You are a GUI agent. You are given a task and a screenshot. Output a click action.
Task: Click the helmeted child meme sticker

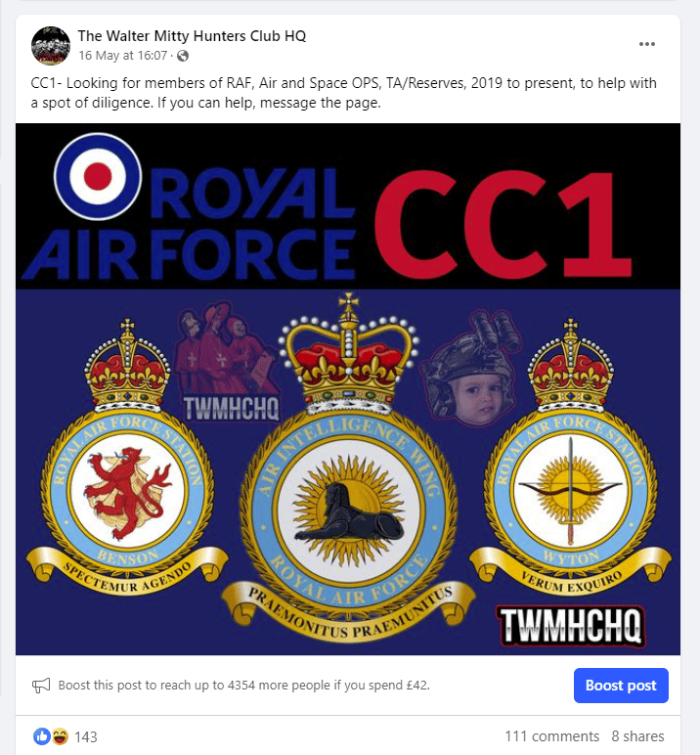pos(470,369)
